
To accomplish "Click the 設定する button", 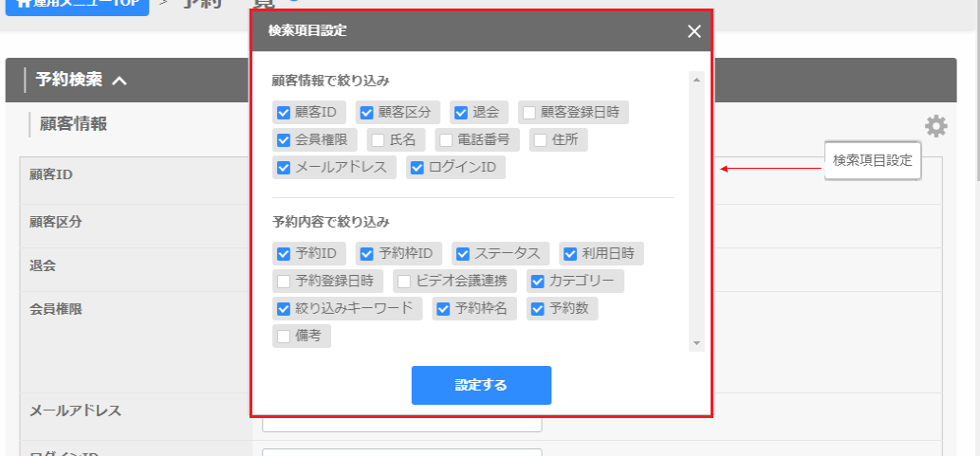I will 481,385.
